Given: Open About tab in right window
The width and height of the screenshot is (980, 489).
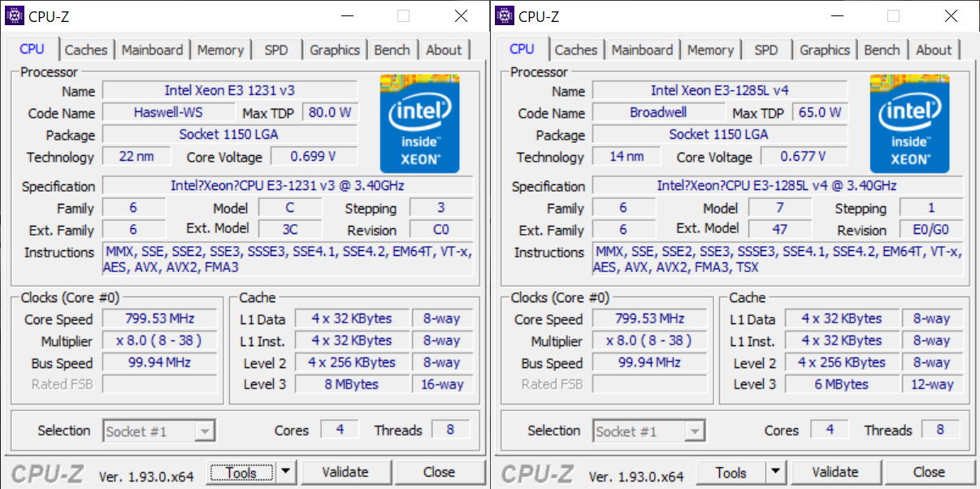Looking at the screenshot, I should [x=934, y=50].
